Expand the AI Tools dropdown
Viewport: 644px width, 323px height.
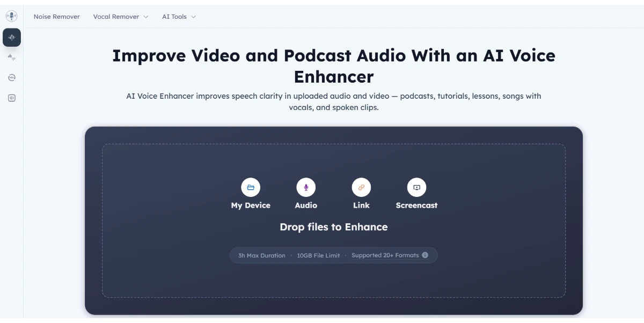179,17
